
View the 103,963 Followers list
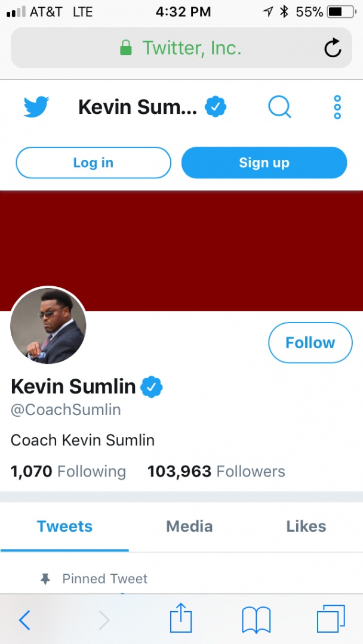[216, 472]
